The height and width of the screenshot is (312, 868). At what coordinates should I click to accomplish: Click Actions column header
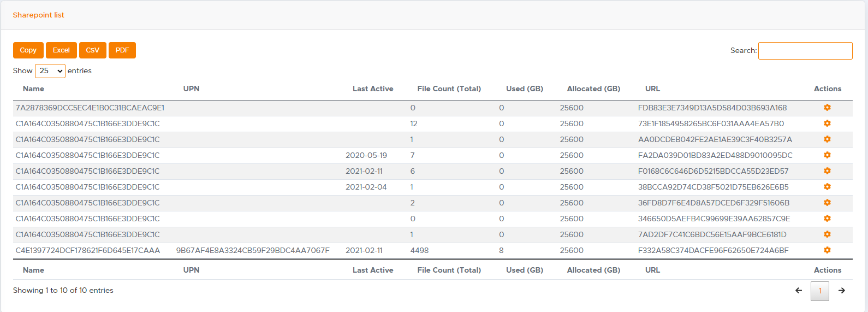(x=828, y=89)
